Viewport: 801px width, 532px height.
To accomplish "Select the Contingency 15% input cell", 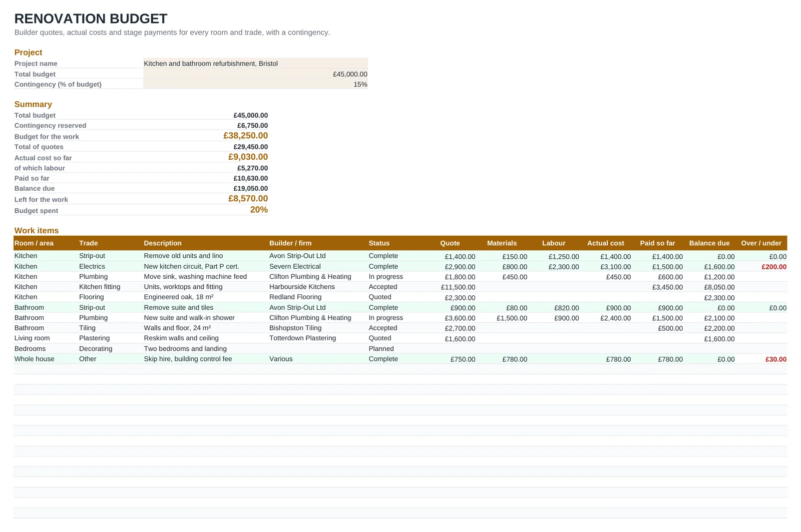I will tap(255, 84).
